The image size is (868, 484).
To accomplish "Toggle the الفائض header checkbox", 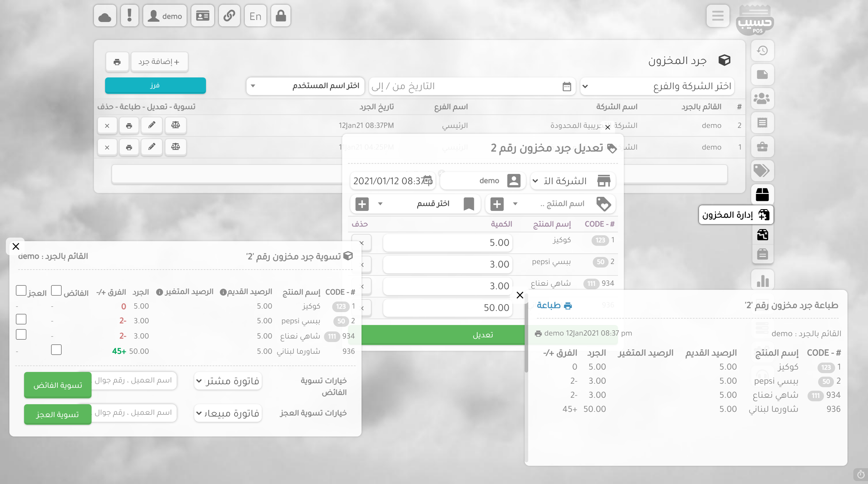I will (56, 291).
